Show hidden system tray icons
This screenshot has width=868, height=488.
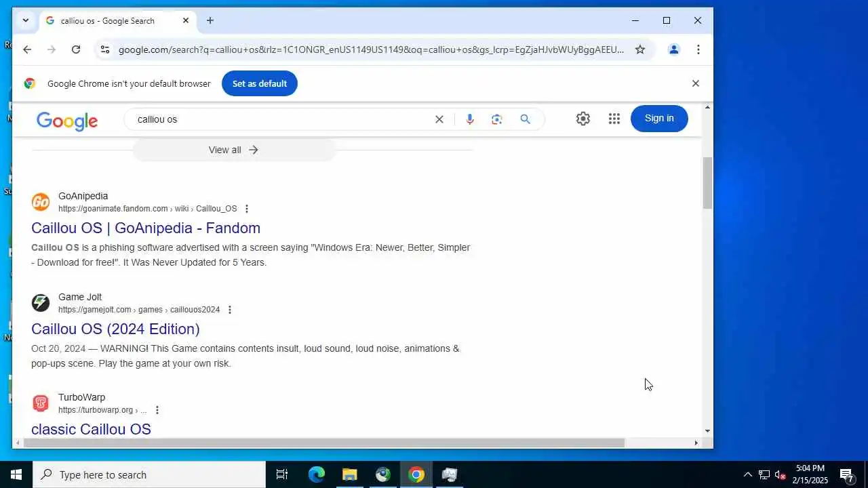(x=748, y=474)
